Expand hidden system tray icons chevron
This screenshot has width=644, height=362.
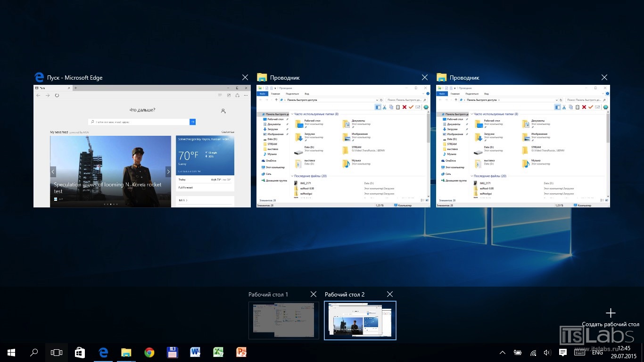click(503, 353)
